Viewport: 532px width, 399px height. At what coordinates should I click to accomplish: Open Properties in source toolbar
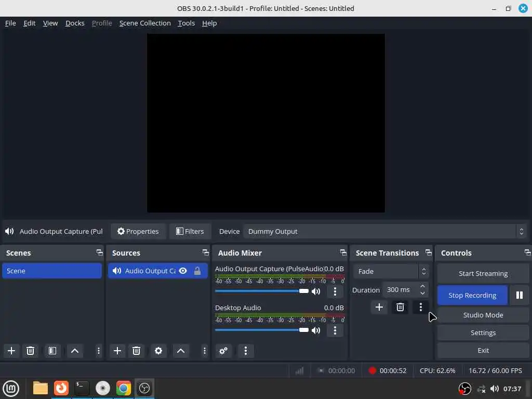click(138, 231)
